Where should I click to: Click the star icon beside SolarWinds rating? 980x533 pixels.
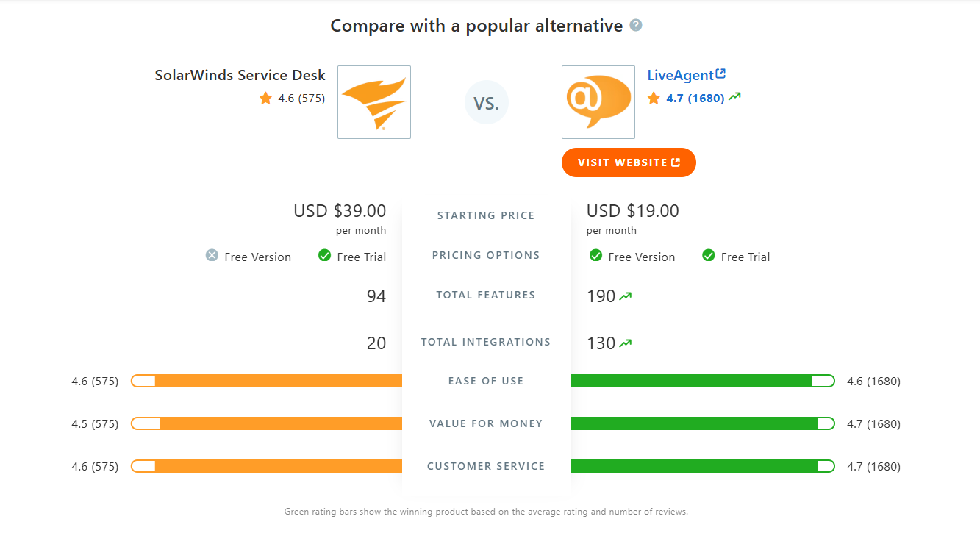(265, 98)
